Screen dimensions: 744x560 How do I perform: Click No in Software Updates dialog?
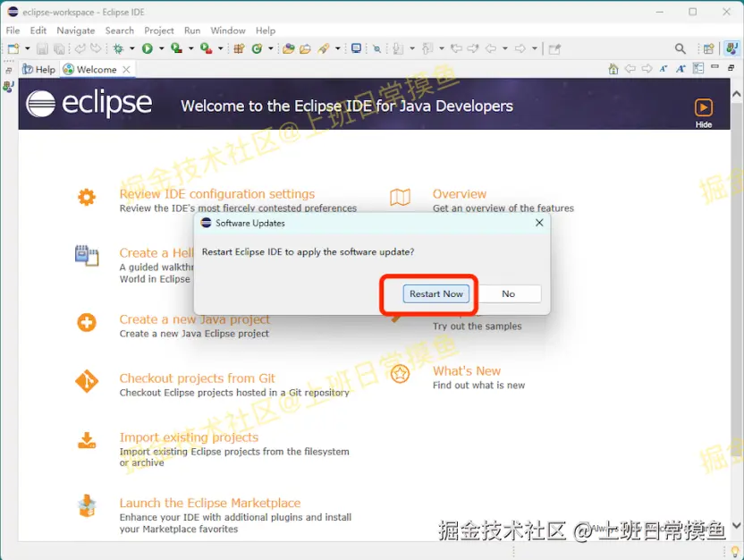(x=508, y=293)
